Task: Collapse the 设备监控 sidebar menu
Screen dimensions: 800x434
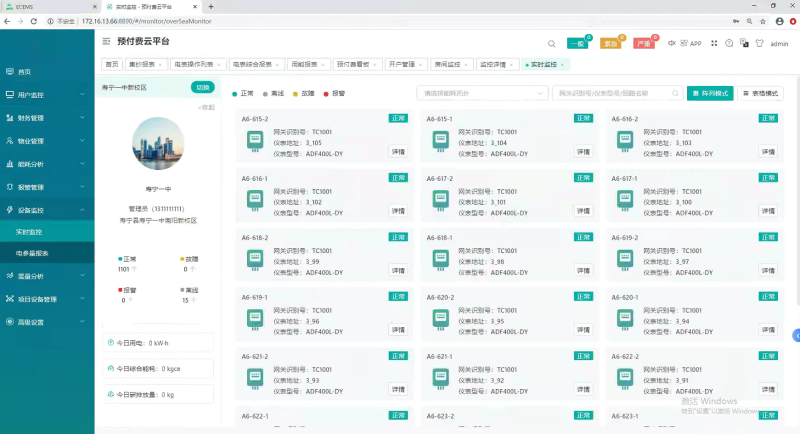Action: [46, 210]
